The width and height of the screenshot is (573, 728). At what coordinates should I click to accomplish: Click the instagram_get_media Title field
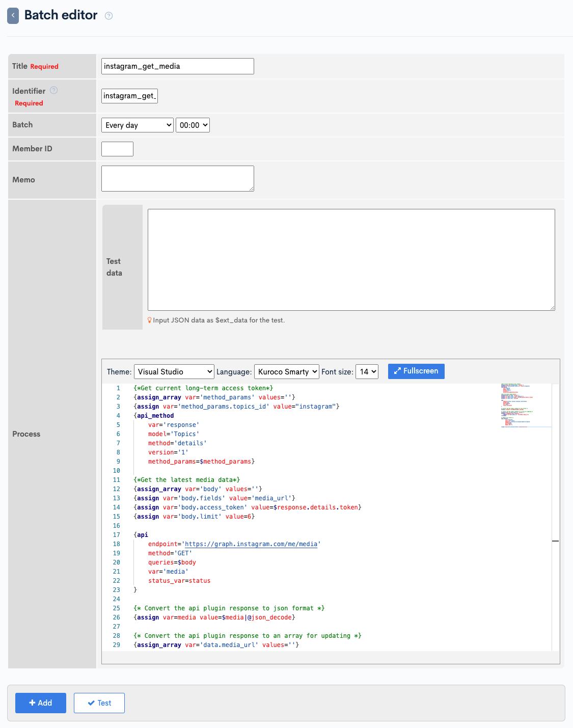point(177,66)
